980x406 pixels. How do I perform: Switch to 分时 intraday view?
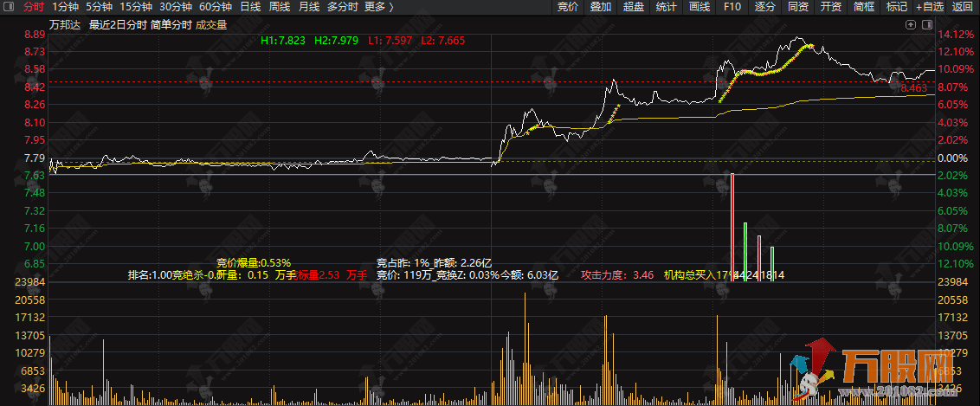34,7
